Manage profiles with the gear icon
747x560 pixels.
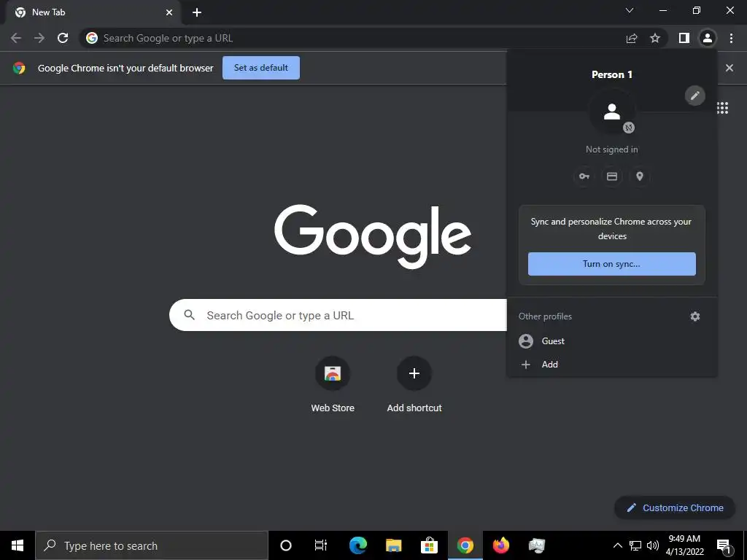coord(695,316)
